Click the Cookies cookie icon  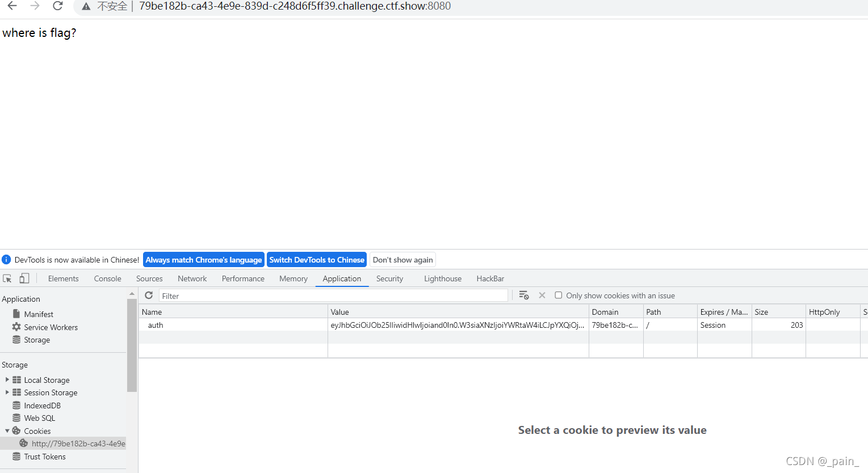tap(16, 431)
